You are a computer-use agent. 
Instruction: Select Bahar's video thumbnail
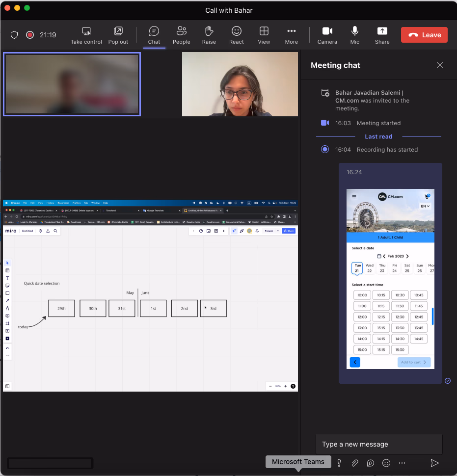click(x=240, y=84)
